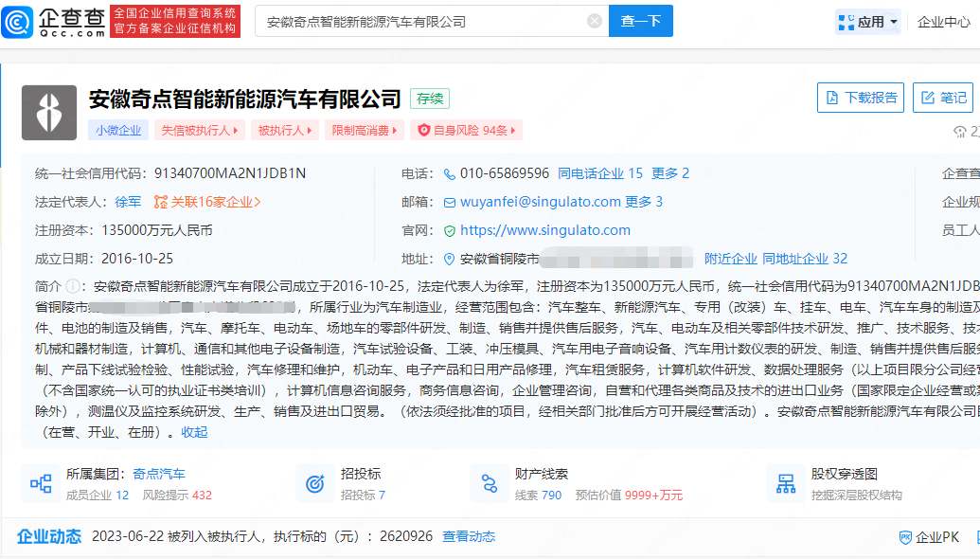Open the 股权穿透图 title
The height and width of the screenshot is (559, 980).
[845, 474]
